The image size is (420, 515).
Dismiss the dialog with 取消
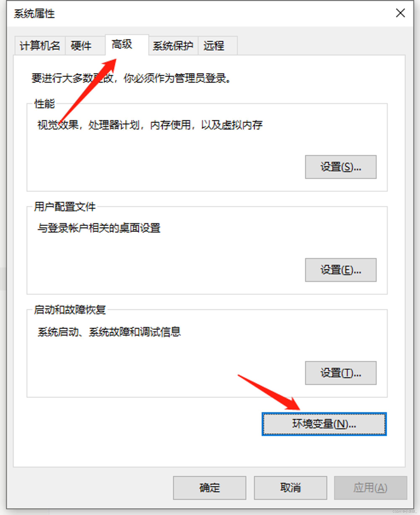point(290,488)
